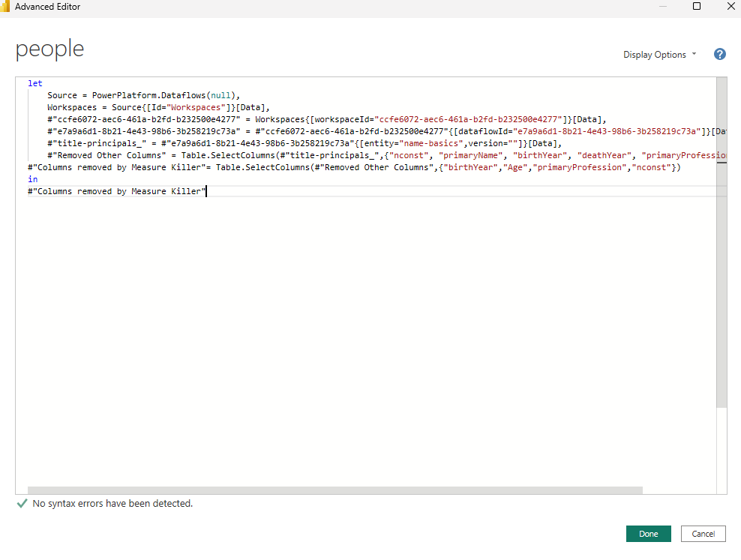Click the final #"Columns removed by Measure Killer" output line
741x560 pixels.
(x=117, y=191)
